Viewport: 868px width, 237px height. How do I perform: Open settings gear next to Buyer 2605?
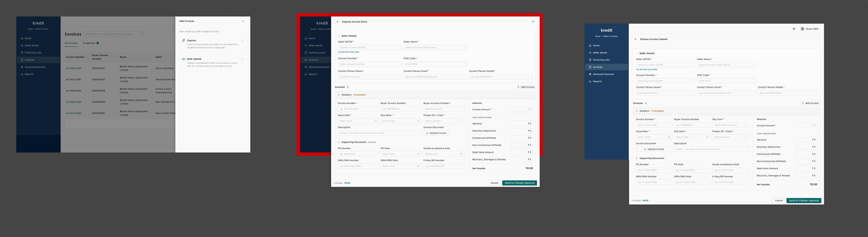[x=794, y=29]
